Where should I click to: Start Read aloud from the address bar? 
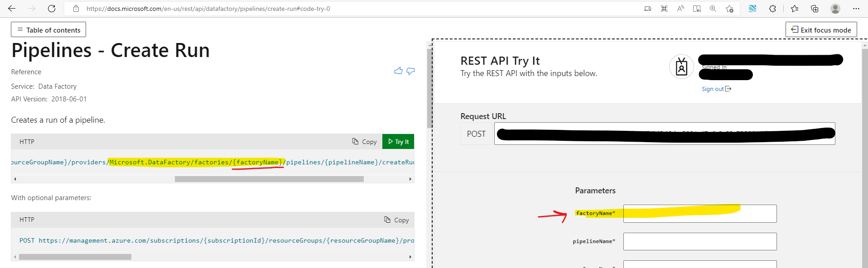pos(680,9)
